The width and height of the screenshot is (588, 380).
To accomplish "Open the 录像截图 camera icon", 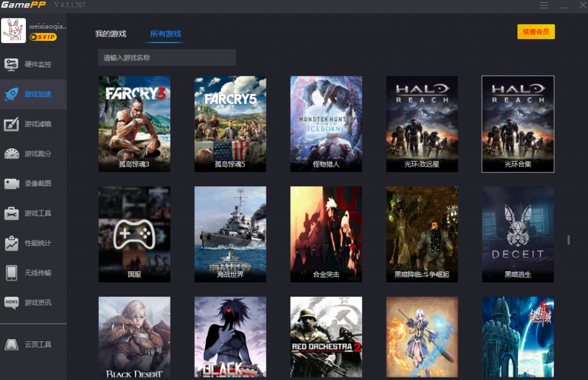I will click(x=11, y=183).
